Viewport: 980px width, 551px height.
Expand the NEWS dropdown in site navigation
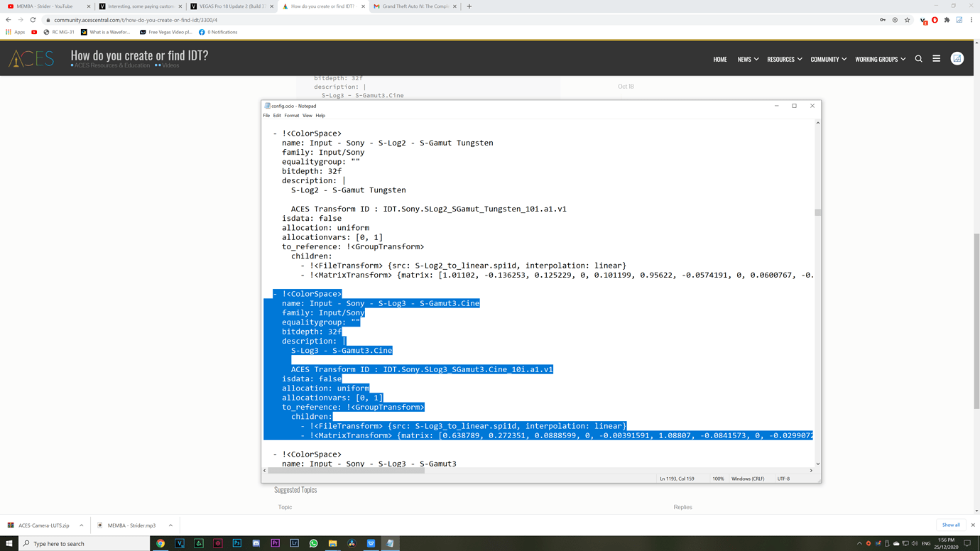point(748,60)
